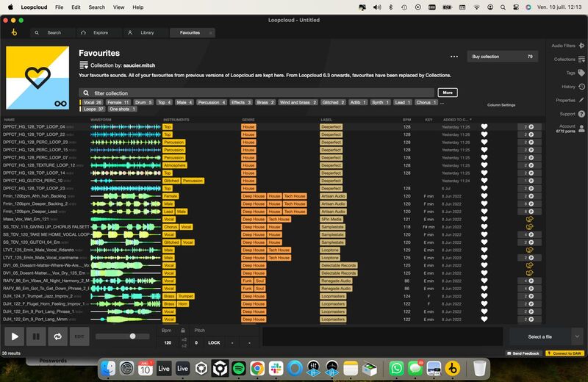Click the 'filter collection' search field
The height and width of the screenshot is (382, 588).
coord(257,93)
